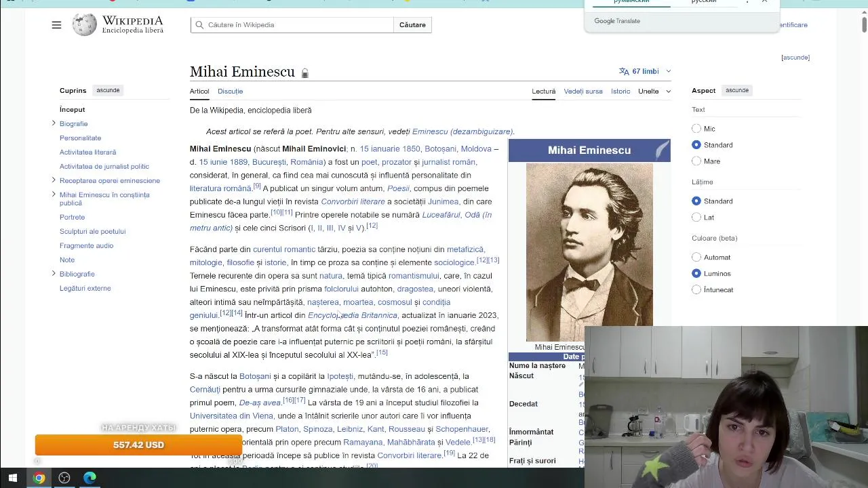Click the Wikipedia globe logo

pos(85,25)
